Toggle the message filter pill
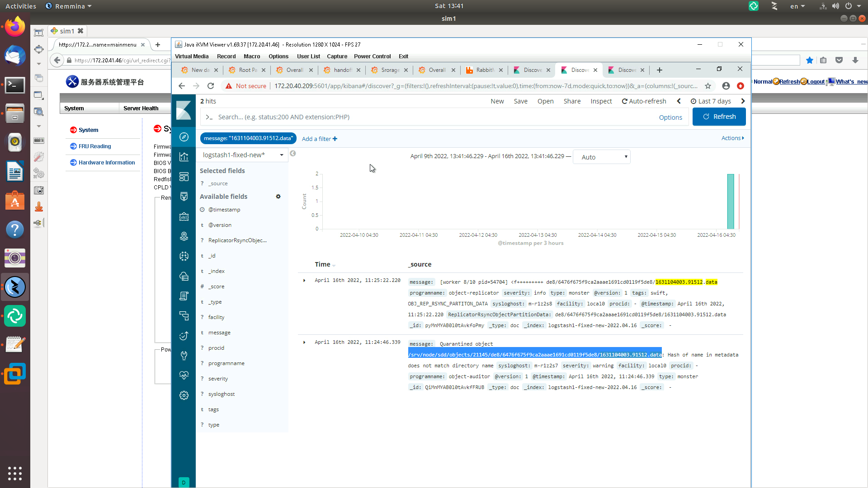This screenshot has width=868, height=488. click(x=248, y=138)
